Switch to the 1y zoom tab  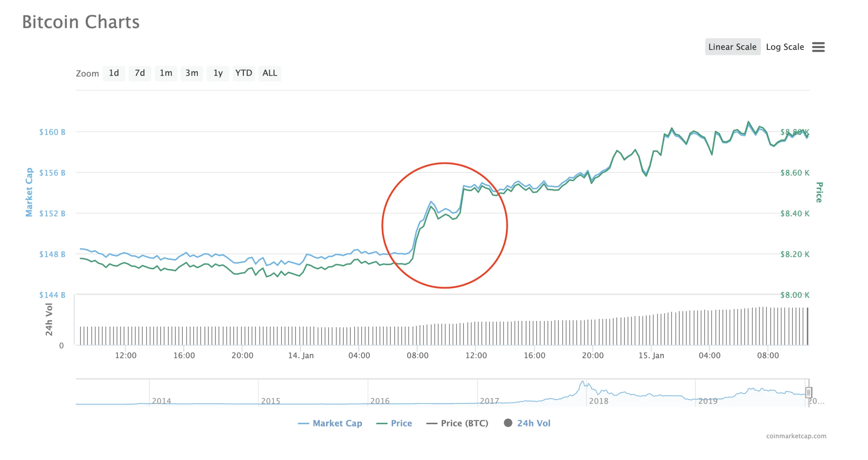[217, 73]
